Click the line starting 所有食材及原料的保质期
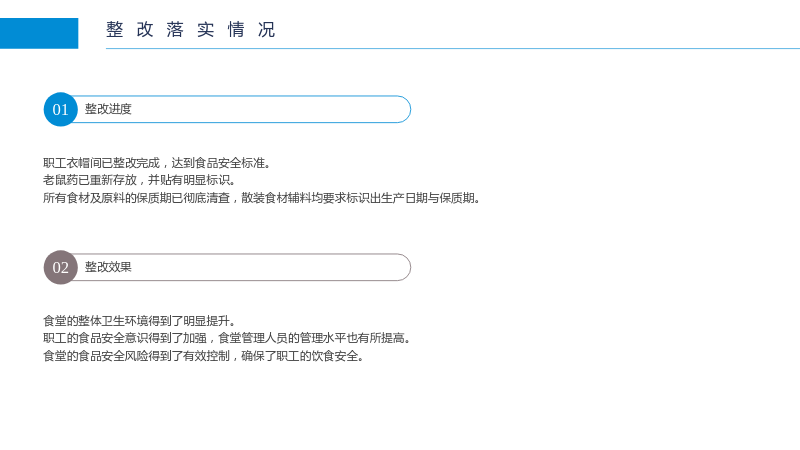The image size is (800, 450). [x=261, y=198]
